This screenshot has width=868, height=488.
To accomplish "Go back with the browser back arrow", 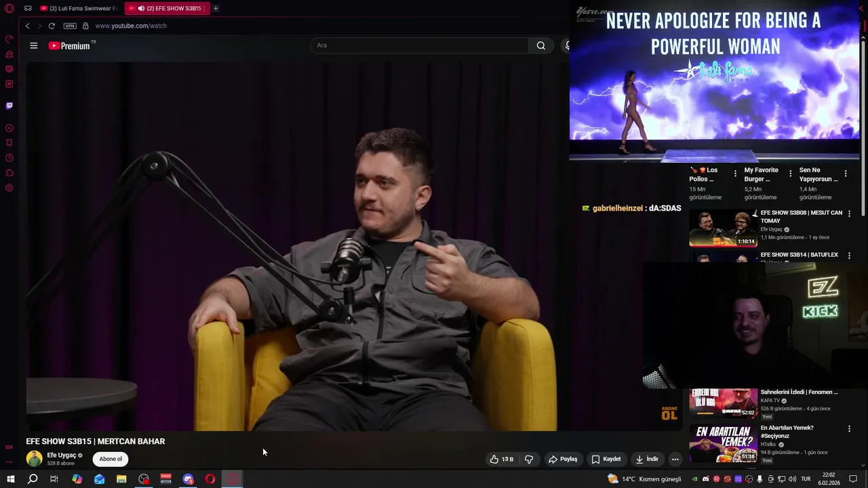I will pyautogui.click(x=28, y=26).
